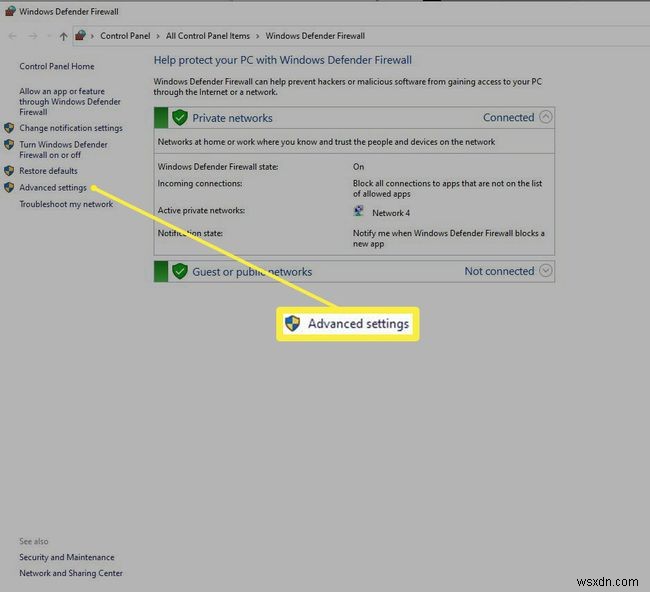The width and height of the screenshot is (650, 592).
Task: Click Restore defaults link
Action: pos(49,171)
